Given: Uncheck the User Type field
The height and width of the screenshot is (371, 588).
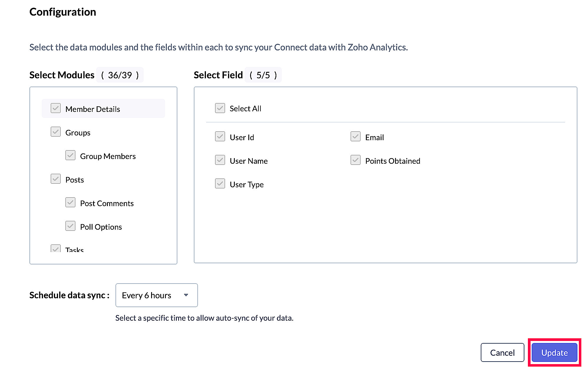Looking at the screenshot, I should [220, 184].
